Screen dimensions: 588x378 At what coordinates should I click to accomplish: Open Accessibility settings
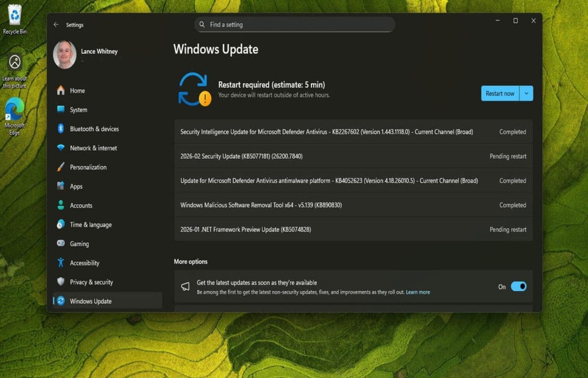click(x=108, y=263)
